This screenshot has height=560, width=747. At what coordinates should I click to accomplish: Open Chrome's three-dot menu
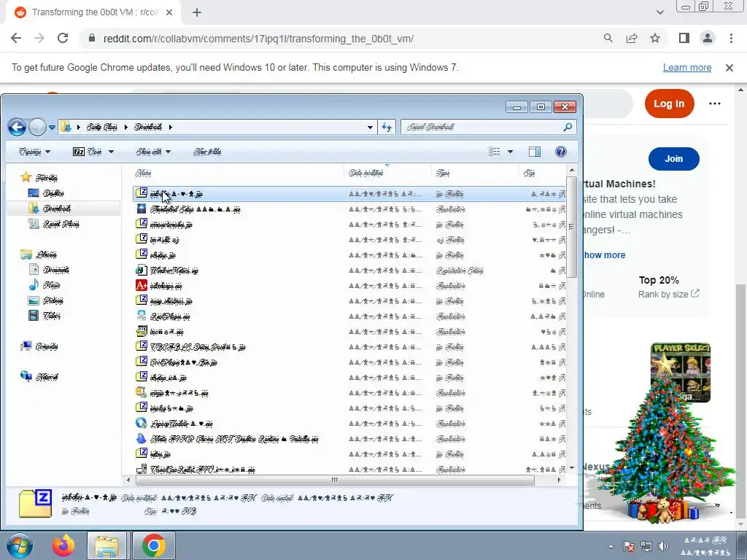[x=731, y=38]
